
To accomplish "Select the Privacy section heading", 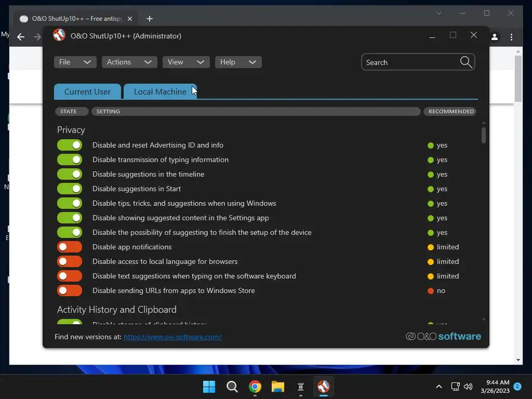I will click(x=71, y=130).
